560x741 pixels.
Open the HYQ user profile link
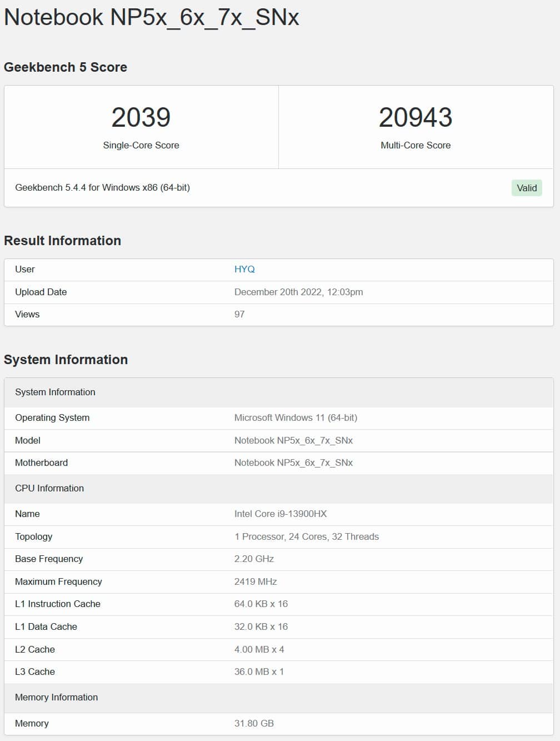(x=244, y=269)
